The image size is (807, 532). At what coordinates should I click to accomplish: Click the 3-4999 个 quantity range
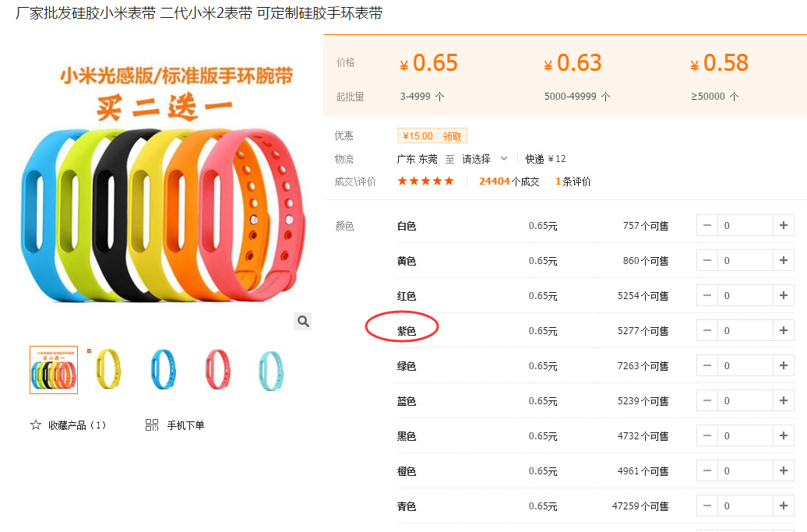[422, 97]
